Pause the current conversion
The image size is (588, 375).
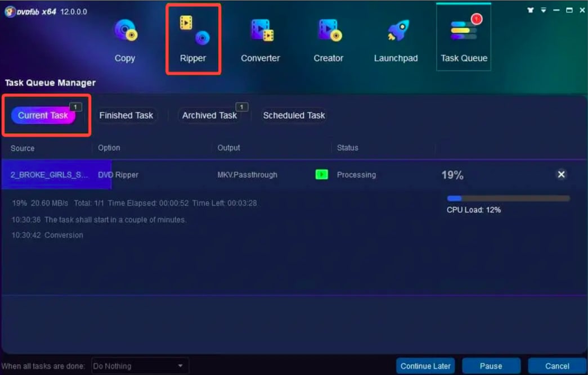click(491, 365)
